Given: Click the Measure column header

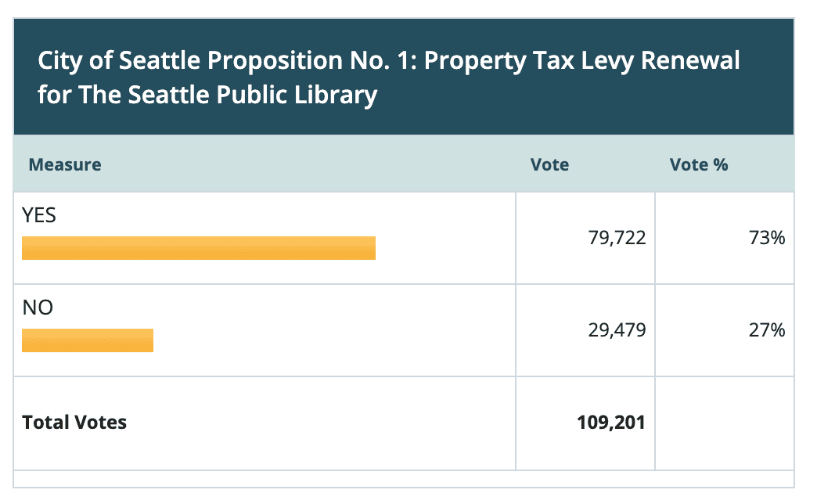Looking at the screenshot, I should (x=65, y=165).
